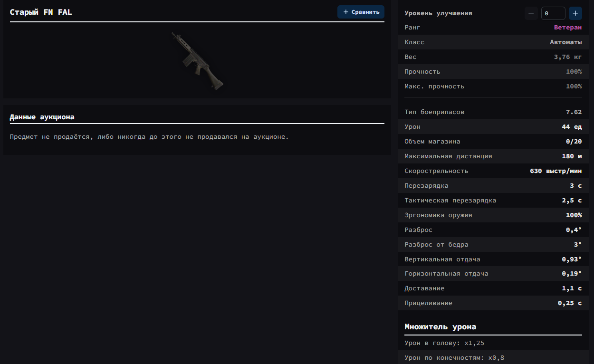
Task: Select the auction unavailable message text
Action: [x=149, y=137]
